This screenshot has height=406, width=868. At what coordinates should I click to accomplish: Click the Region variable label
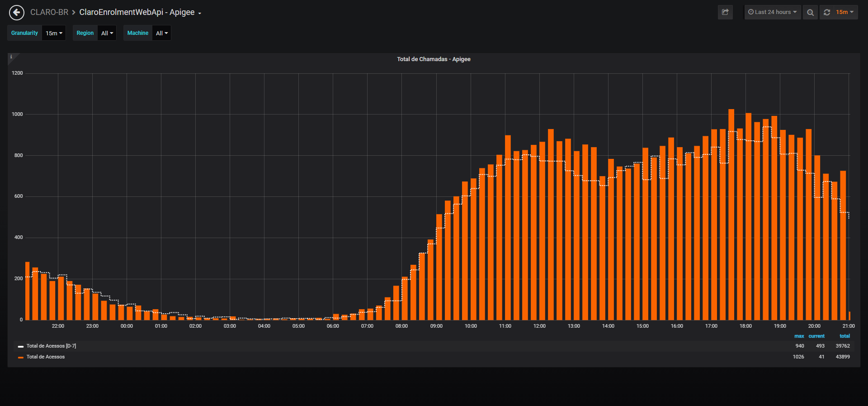pos(85,33)
